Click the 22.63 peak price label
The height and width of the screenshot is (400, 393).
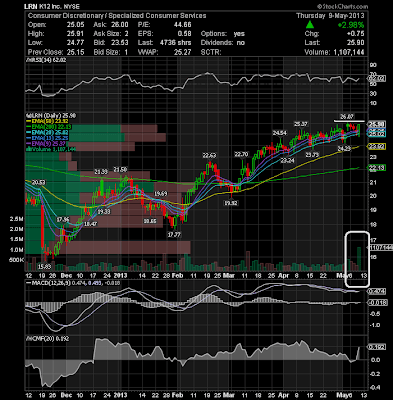pos(209,156)
